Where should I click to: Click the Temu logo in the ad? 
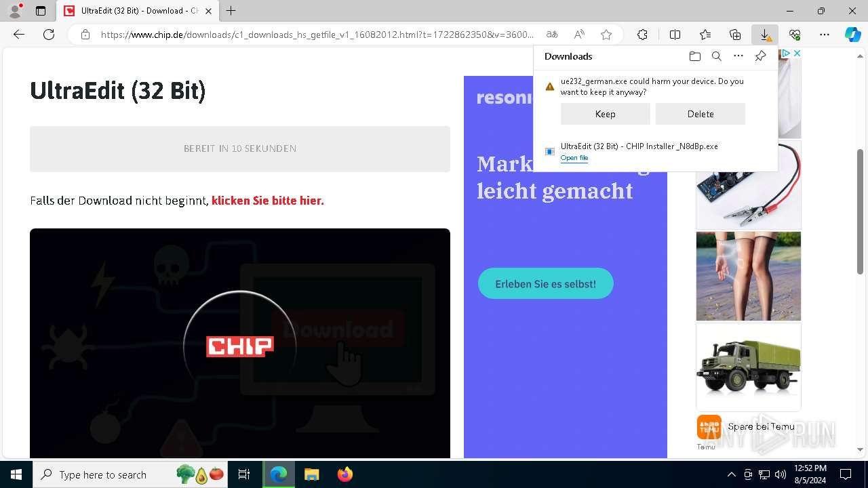[709, 427]
